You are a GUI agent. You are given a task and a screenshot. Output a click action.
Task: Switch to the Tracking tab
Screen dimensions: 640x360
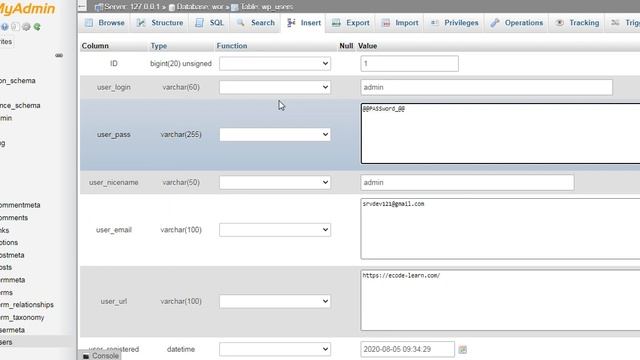pyautogui.click(x=577, y=23)
